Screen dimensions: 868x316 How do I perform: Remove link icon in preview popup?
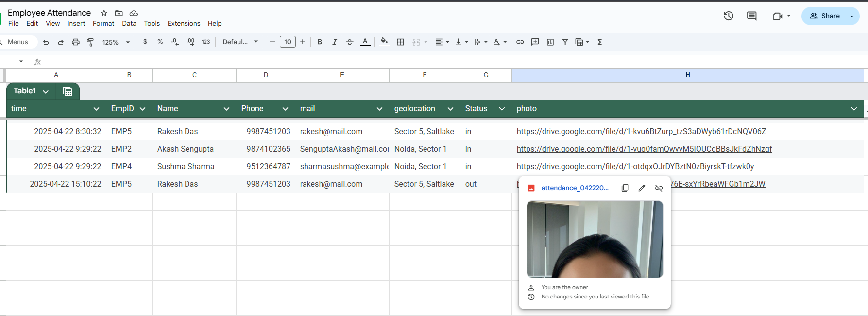659,188
